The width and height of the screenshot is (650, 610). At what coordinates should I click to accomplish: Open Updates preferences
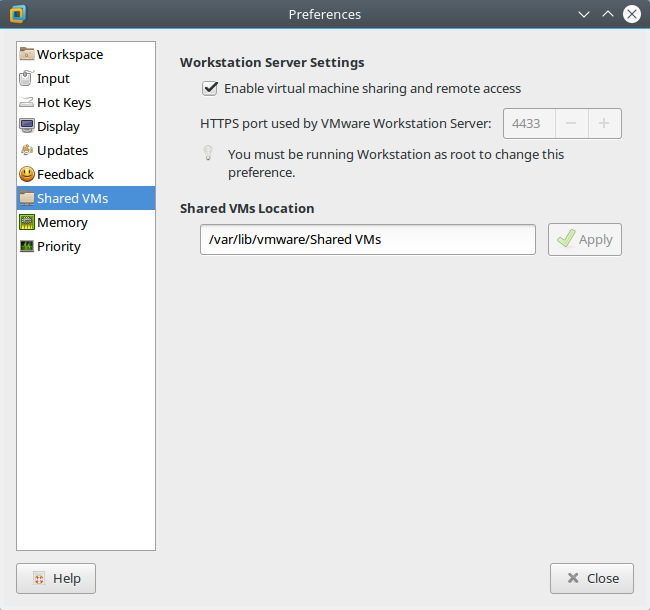coord(86,150)
